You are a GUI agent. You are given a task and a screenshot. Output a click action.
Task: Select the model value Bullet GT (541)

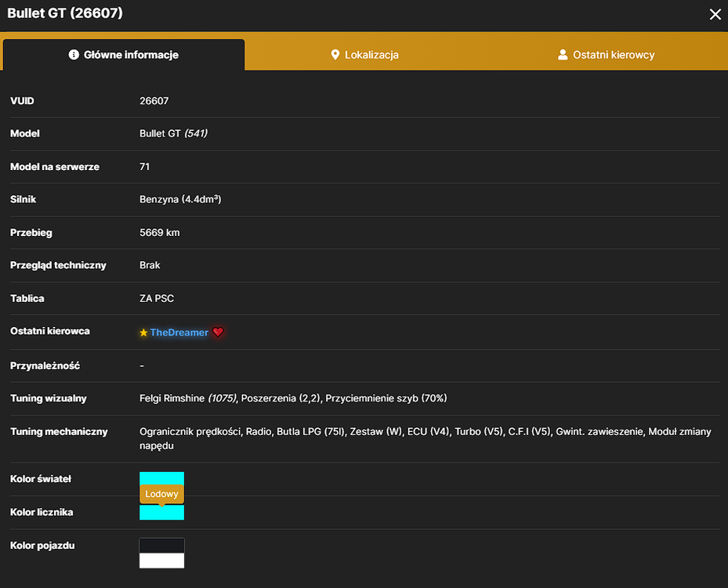(174, 134)
